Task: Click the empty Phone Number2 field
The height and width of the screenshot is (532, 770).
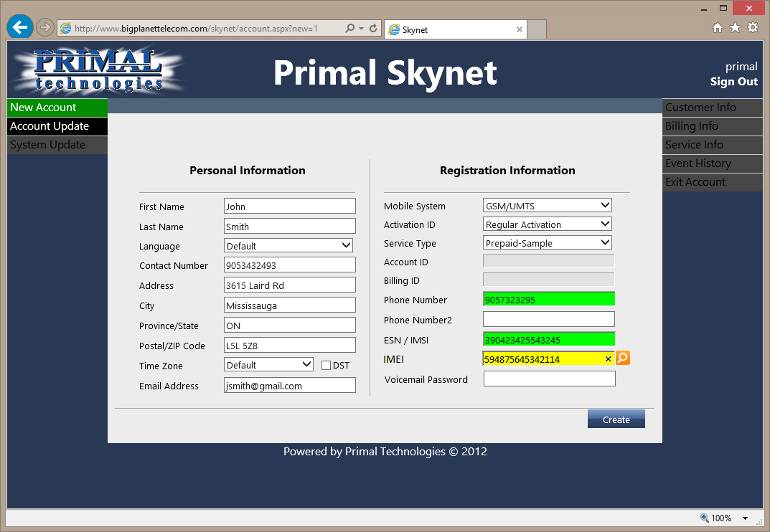Action: (549, 320)
